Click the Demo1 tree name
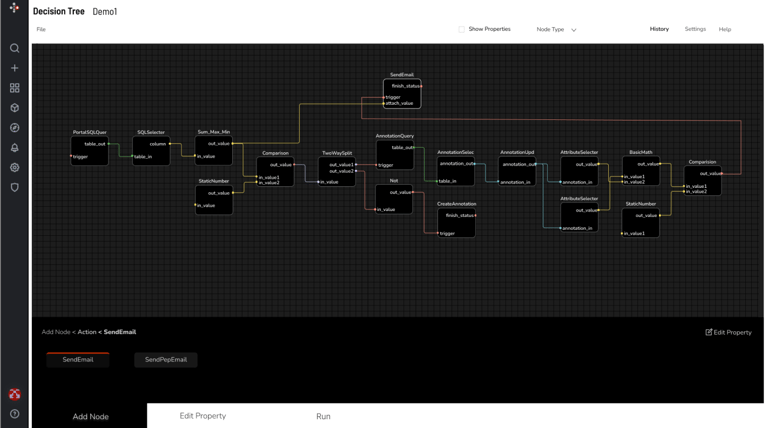The height and width of the screenshot is (428, 768). click(105, 11)
